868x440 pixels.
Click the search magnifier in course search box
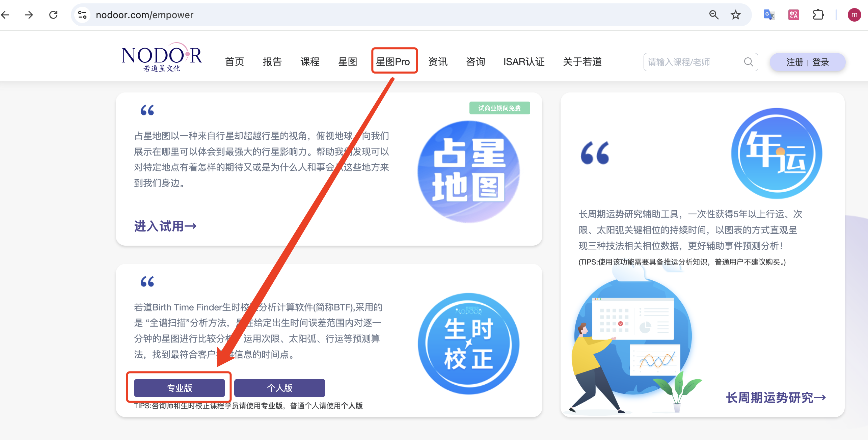(748, 62)
